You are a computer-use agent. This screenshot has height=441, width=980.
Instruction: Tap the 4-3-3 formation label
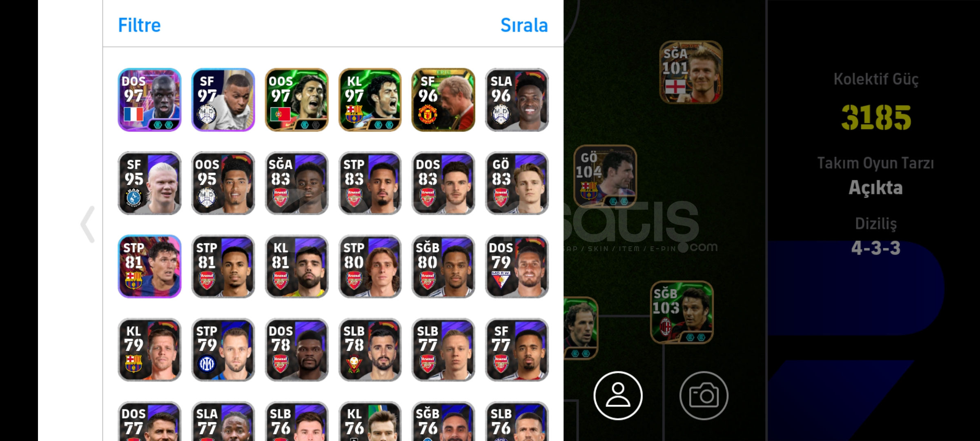[876, 248]
